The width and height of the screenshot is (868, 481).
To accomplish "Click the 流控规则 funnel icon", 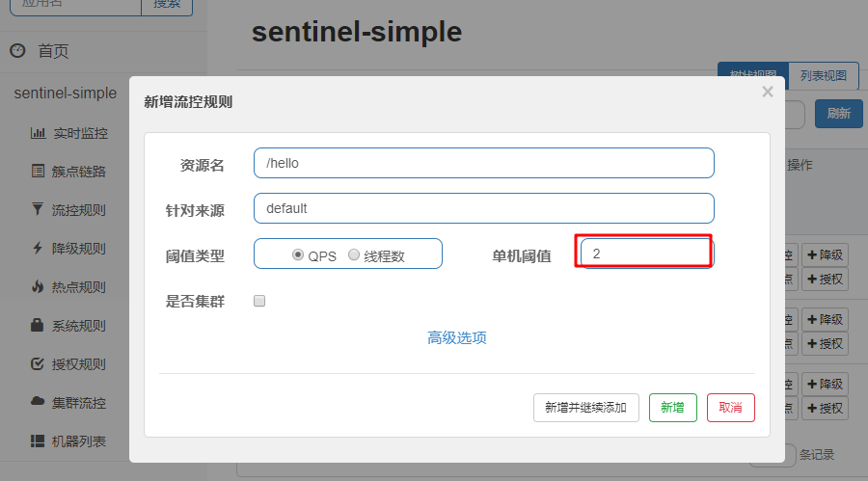I will pos(39,210).
